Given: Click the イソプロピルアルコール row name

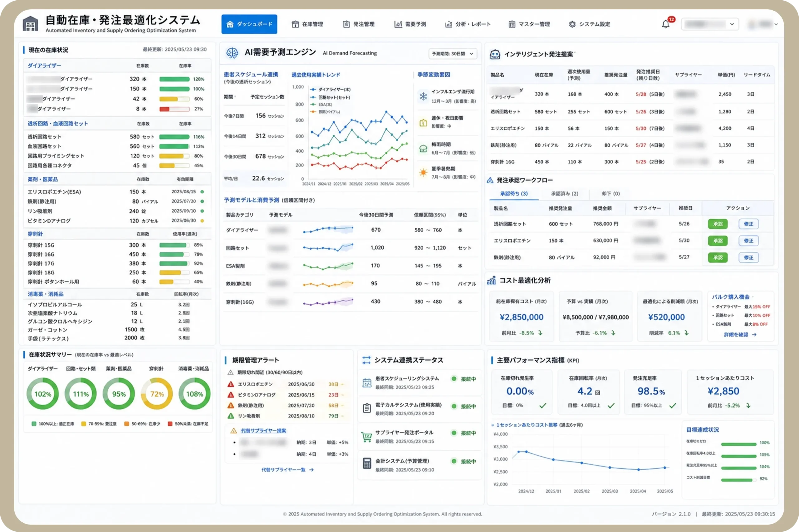Looking at the screenshot, I should (x=55, y=305).
